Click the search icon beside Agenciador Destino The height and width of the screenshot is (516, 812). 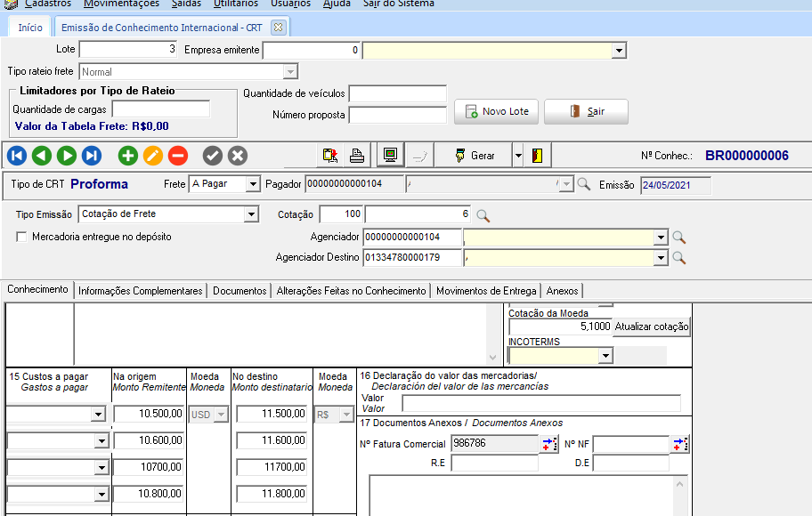tap(678, 258)
